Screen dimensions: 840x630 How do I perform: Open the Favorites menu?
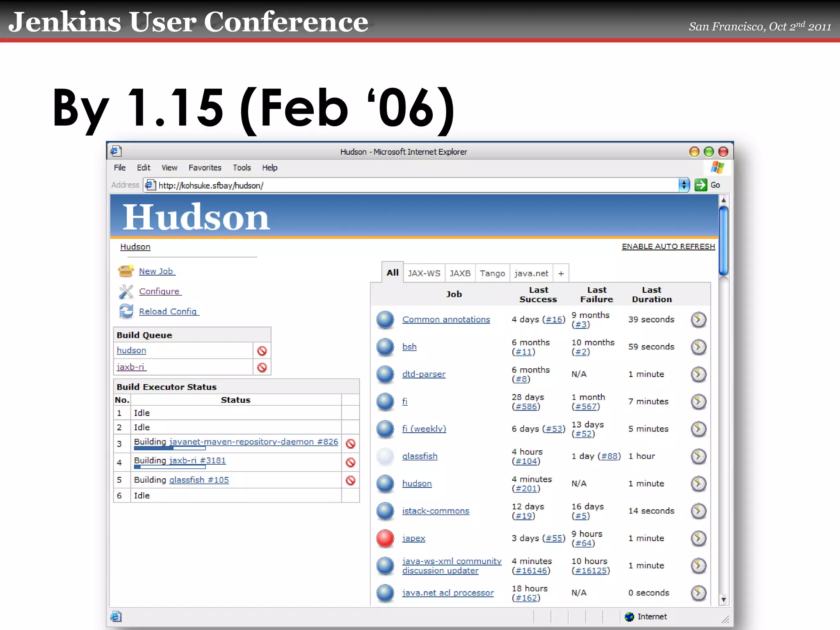pyautogui.click(x=205, y=168)
